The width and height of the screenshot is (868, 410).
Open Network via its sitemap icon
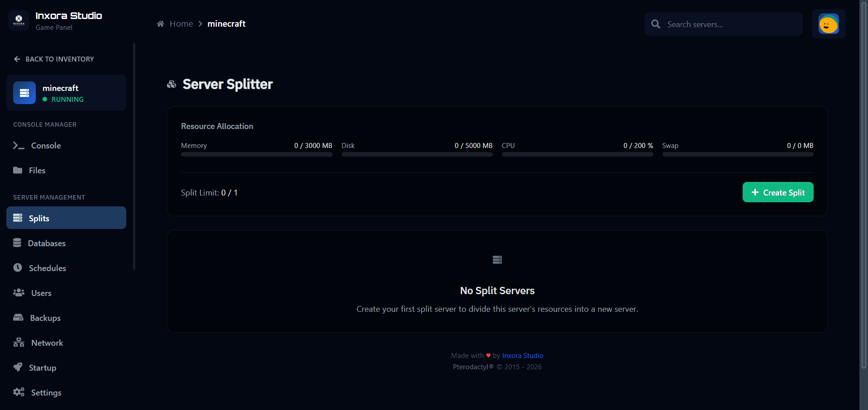(18, 343)
